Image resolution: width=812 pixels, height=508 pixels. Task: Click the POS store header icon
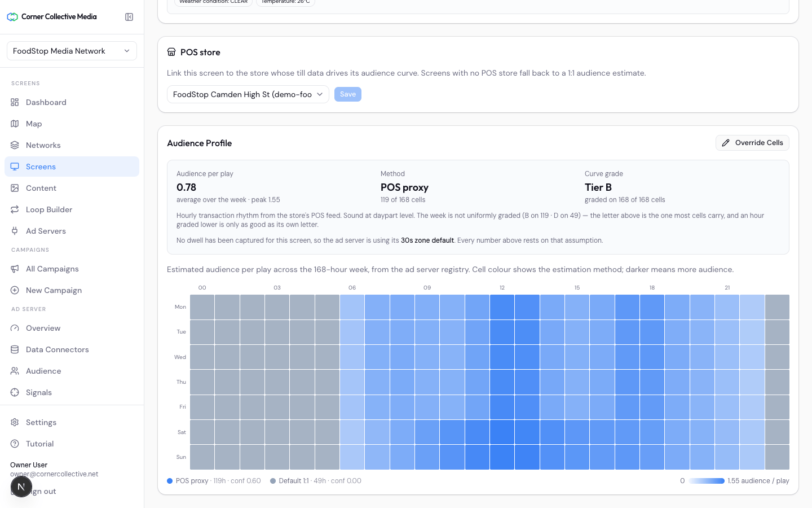pos(171,52)
